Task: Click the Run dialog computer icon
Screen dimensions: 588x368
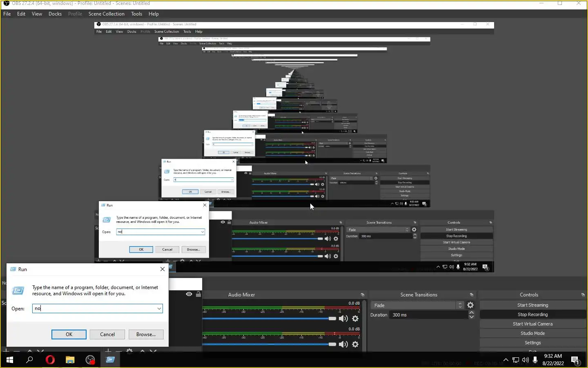Action: click(18, 291)
